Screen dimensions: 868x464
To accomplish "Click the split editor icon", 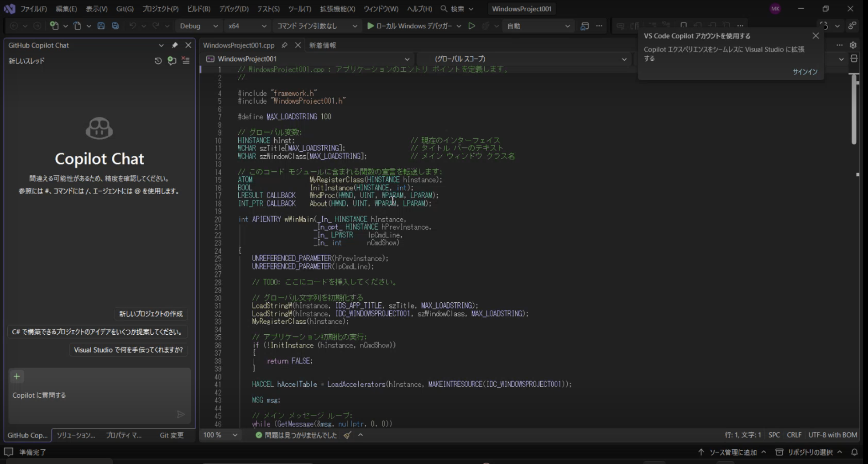I will click(854, 58).
